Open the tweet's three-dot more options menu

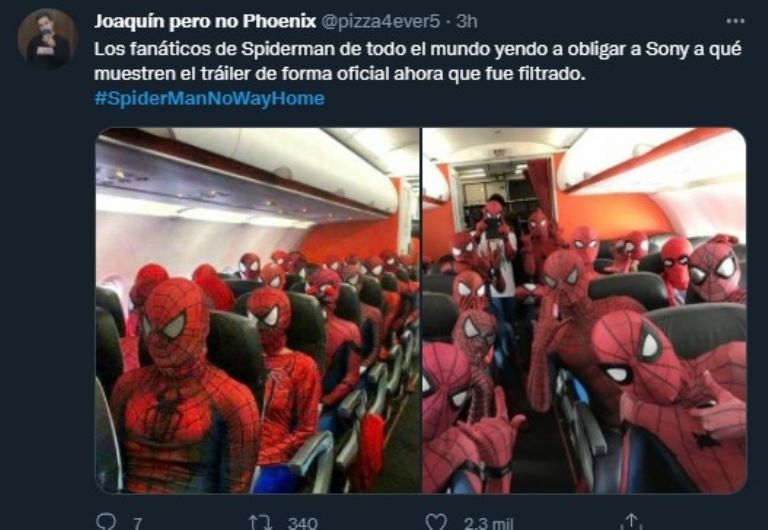click(x=735, y=21)
